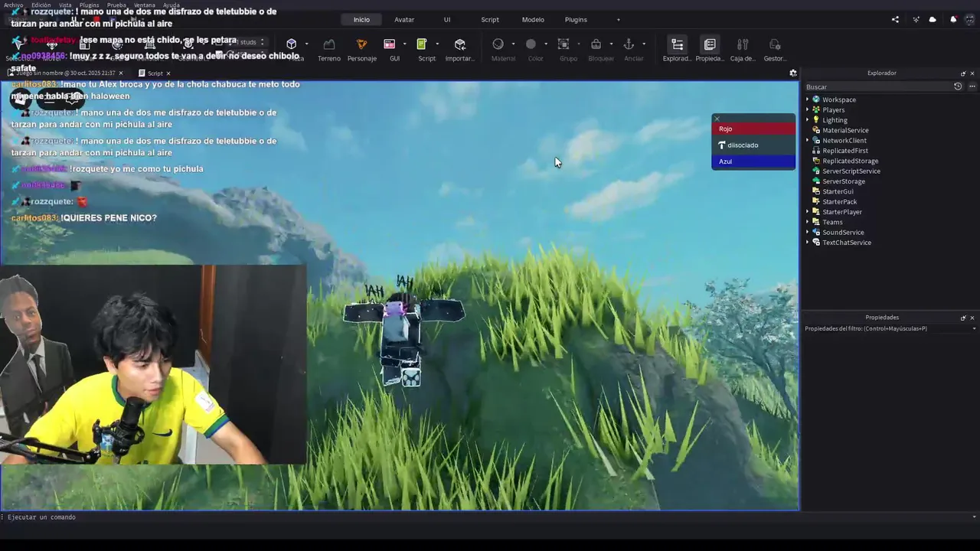Image resolution: width=980 pixels, height=551 pixels.
Task: Click the Explorer filter history icon
Action: [x=958, y=86]
